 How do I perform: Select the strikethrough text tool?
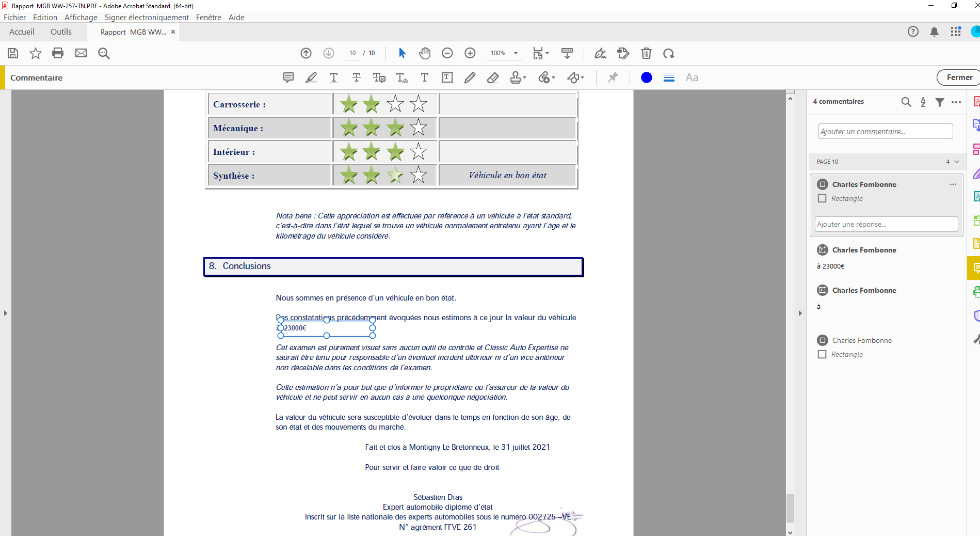[357, 77]
